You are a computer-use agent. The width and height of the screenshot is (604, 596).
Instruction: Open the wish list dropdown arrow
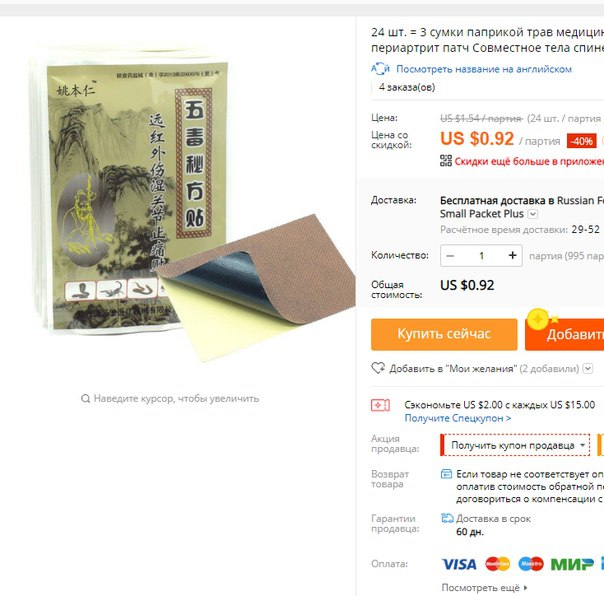point(587,368)
